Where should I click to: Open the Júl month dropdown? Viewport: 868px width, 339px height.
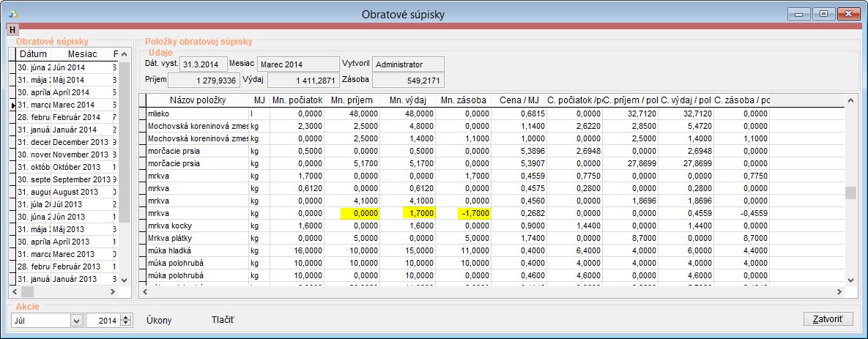tap(76, 320)
